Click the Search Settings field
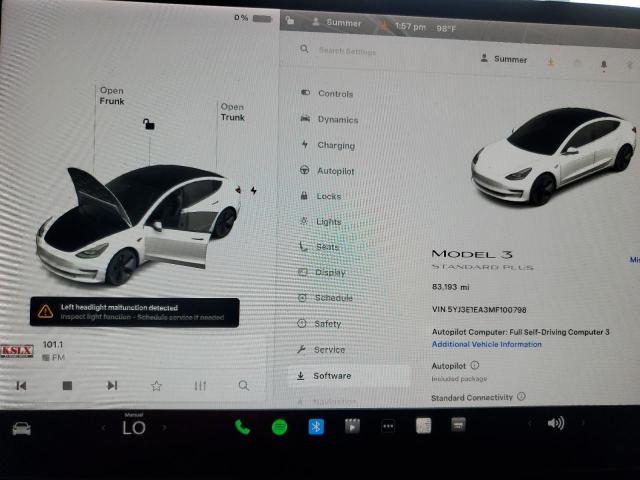 [x=347, y=51]
